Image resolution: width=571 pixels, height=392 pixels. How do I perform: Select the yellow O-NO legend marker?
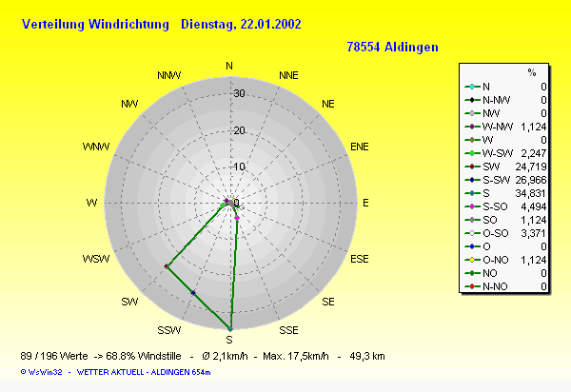[x=471, y=260]
